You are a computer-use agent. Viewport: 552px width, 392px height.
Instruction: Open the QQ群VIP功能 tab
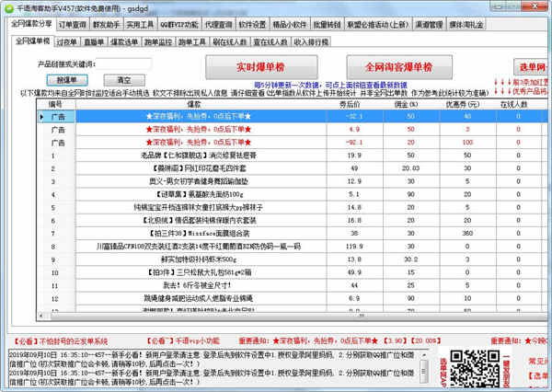point(179,25)
